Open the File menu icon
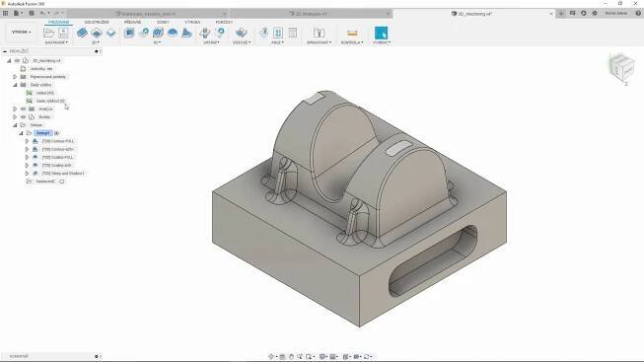The height and width of the screenshot is (362, 644). (x=17, y=13)
